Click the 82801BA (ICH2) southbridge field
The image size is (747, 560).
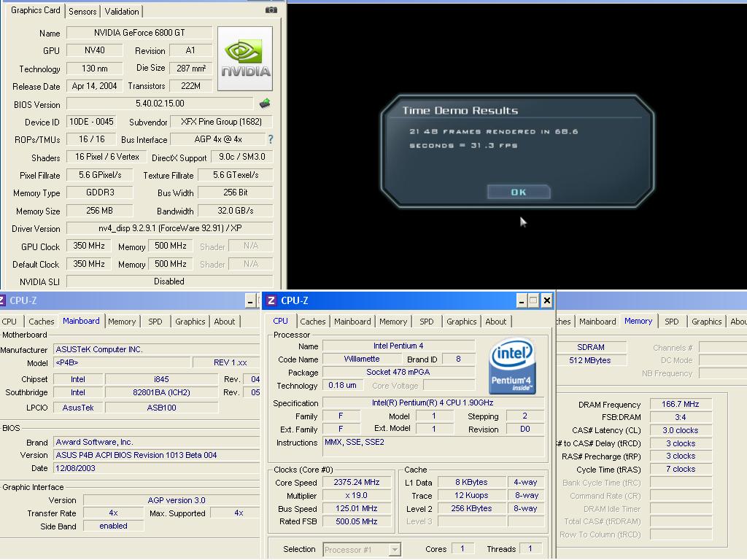point(161,392)
